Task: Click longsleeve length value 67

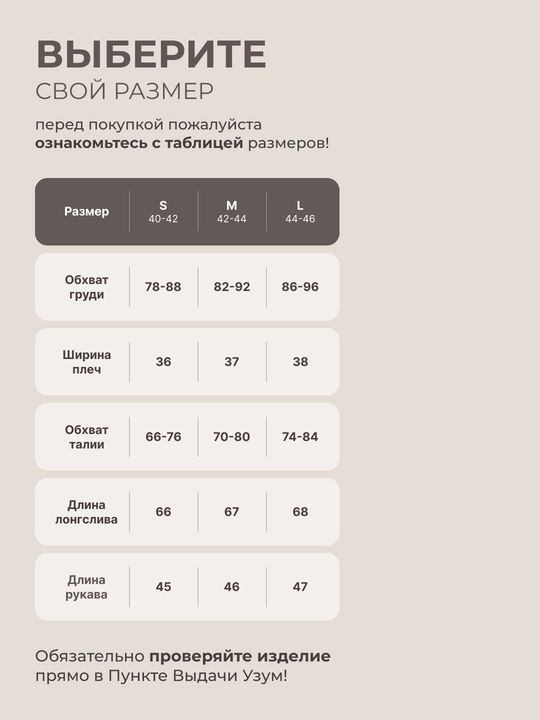Action: [231, 512]
